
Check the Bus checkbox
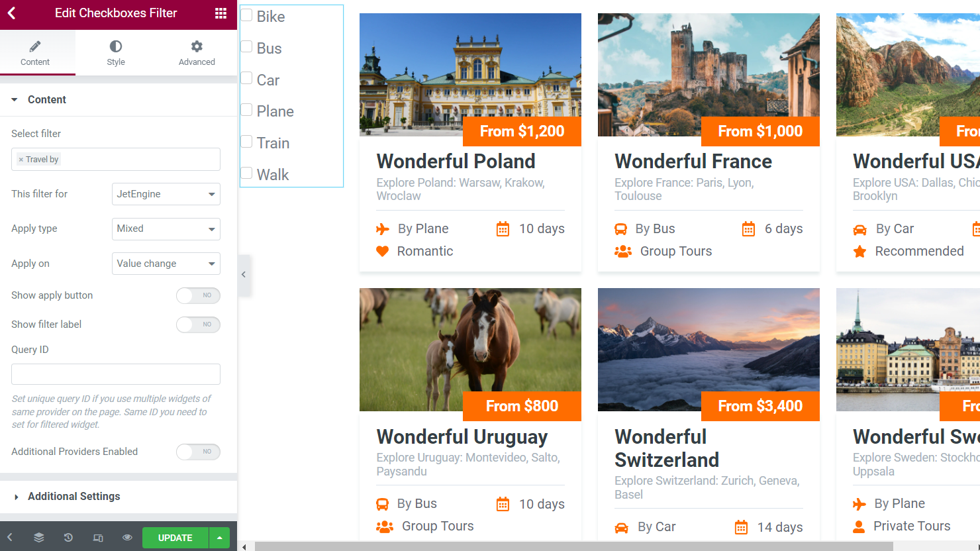(x=246, y=47)
